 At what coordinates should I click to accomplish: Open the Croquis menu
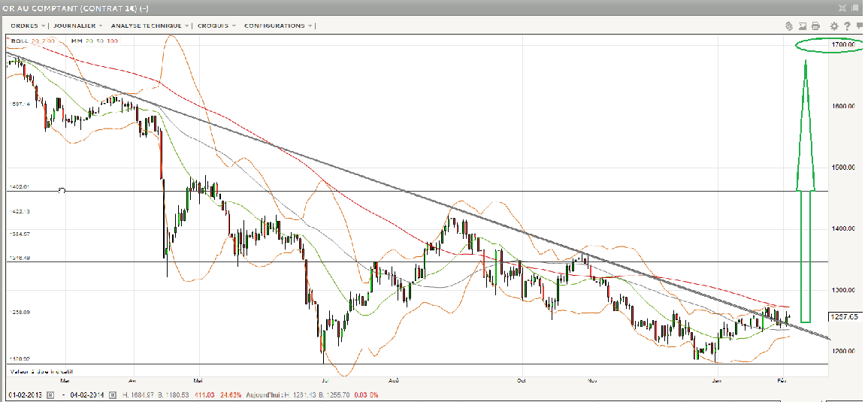pos(216,26)
